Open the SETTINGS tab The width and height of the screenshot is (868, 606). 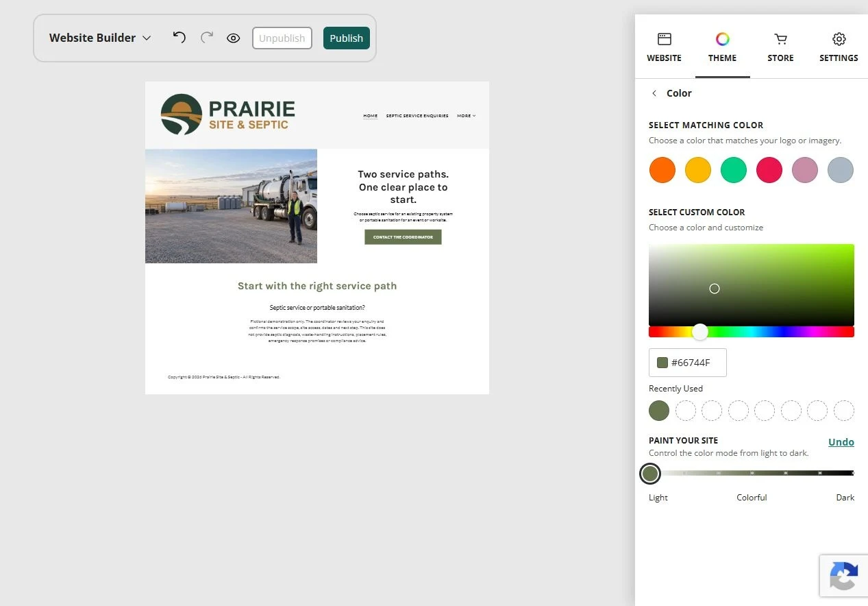839,47
